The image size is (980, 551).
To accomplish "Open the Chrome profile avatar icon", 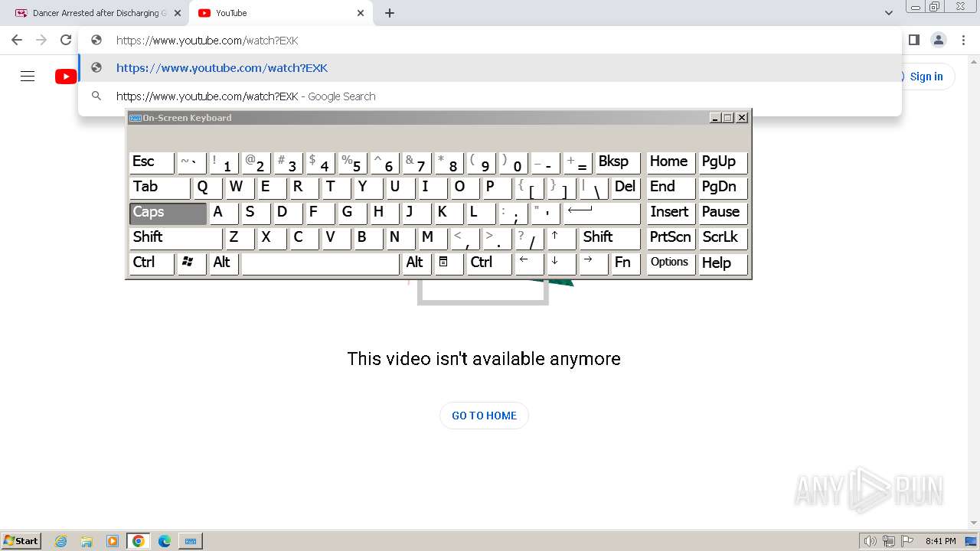I will (938, 40).
